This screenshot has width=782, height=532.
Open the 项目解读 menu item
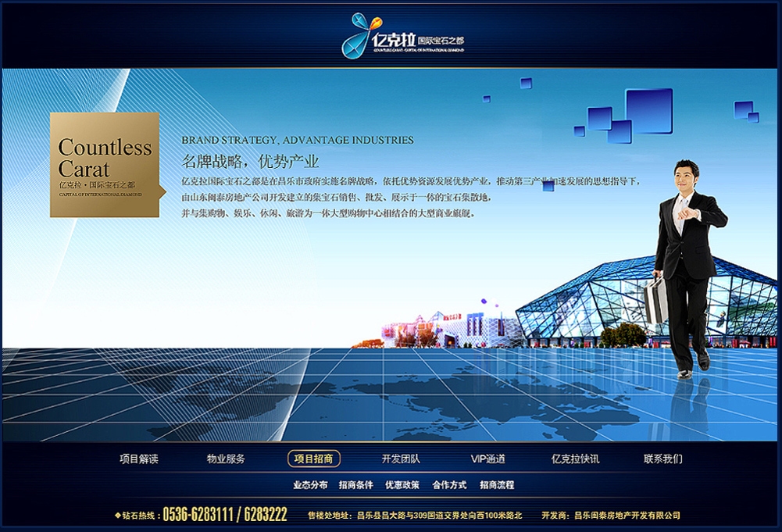click(x=139, y=459)
